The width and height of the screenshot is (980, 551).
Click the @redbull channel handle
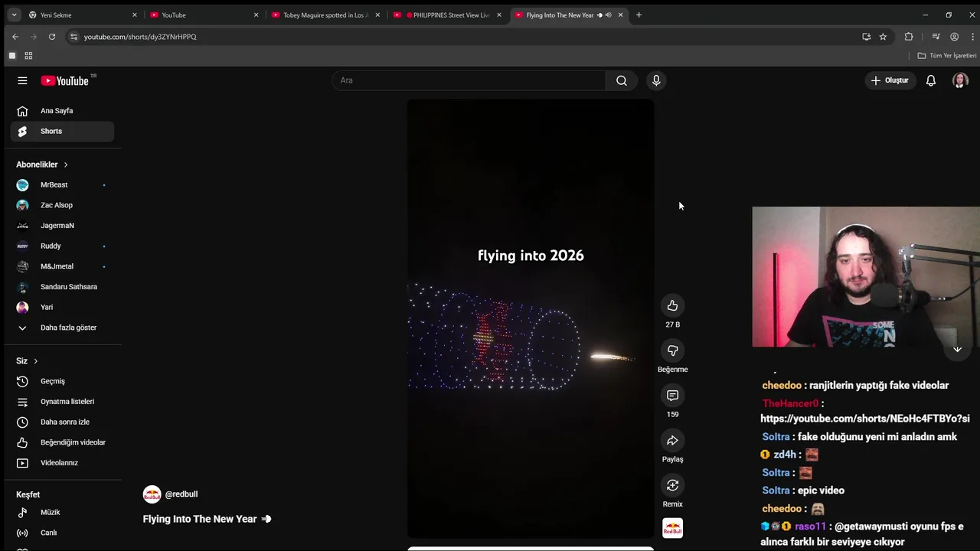coord(181,494)
